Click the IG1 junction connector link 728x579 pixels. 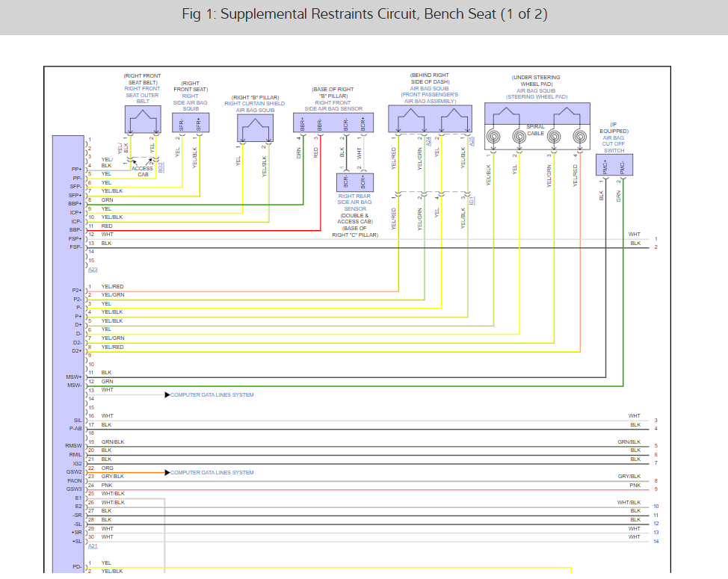tap(472, 200)
